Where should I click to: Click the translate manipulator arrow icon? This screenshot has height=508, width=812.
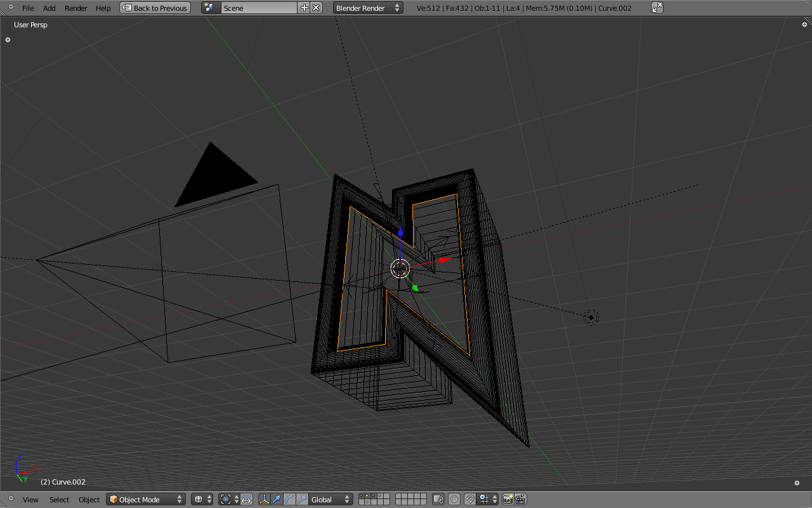(277, 499)
